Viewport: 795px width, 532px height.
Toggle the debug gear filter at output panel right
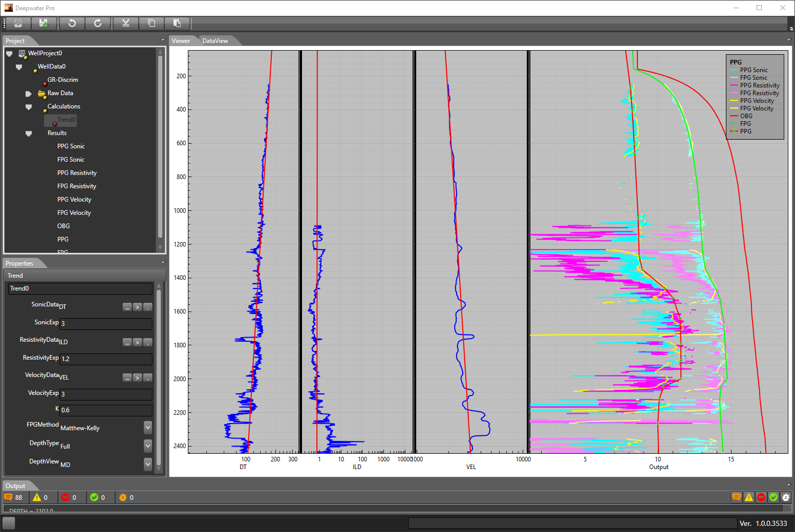click(786, 497)
